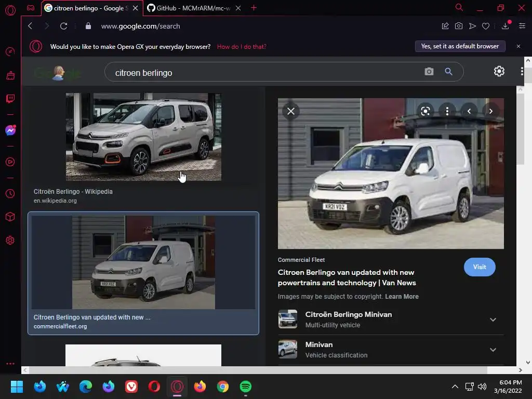Focus the address bar URL

pos(140,26)
